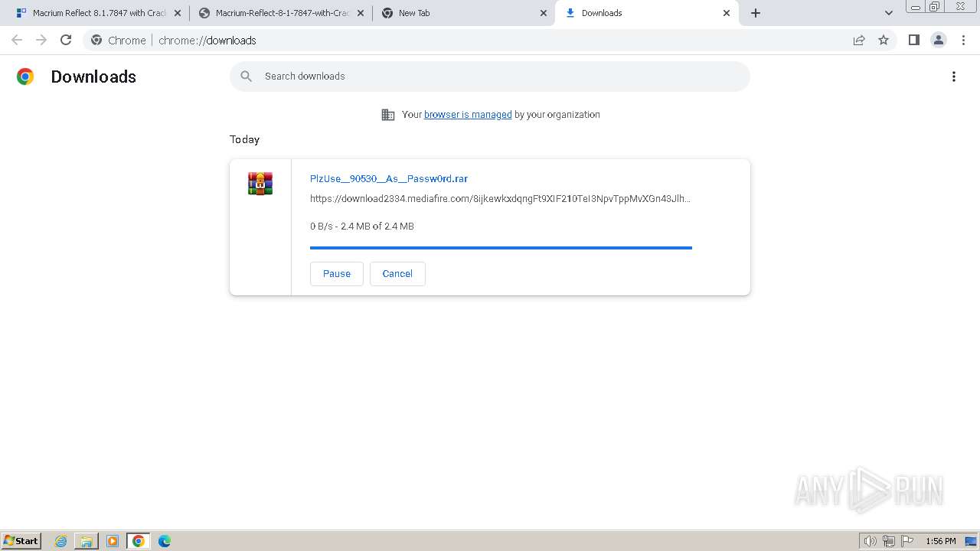The image size is (980, 551).
Task: Click the Action Center flag icon
Action: pyautogui.click(x=907, y=541)
